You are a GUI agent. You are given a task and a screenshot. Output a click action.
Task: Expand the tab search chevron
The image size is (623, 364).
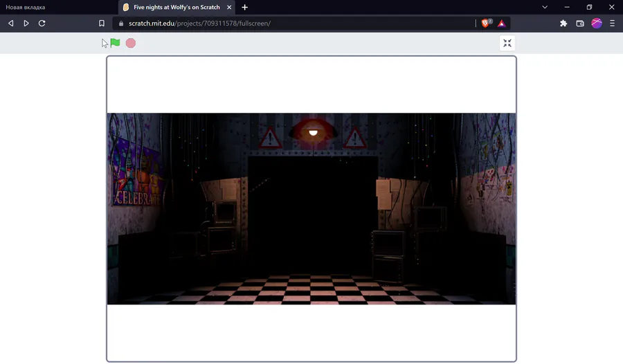(545, 7)
